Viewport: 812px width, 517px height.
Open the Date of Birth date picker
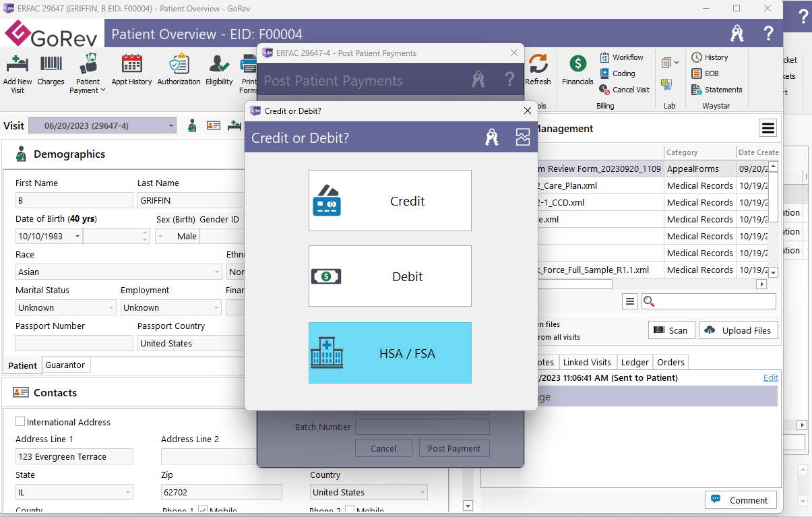pos(77,236)
